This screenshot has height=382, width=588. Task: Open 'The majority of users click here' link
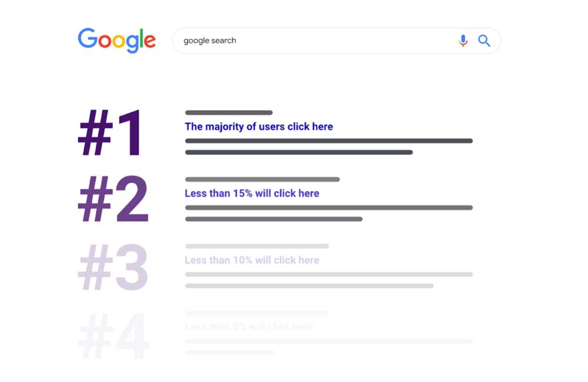(x=259, y=127)
